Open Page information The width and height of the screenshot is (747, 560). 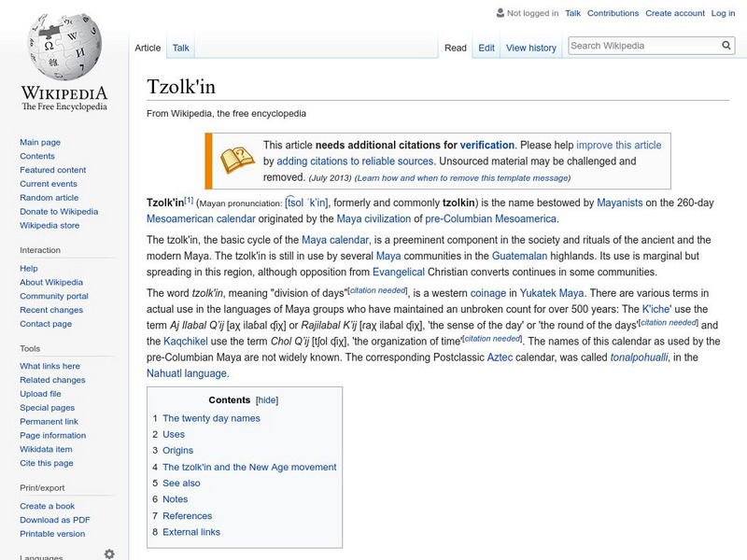click(53, 435)
